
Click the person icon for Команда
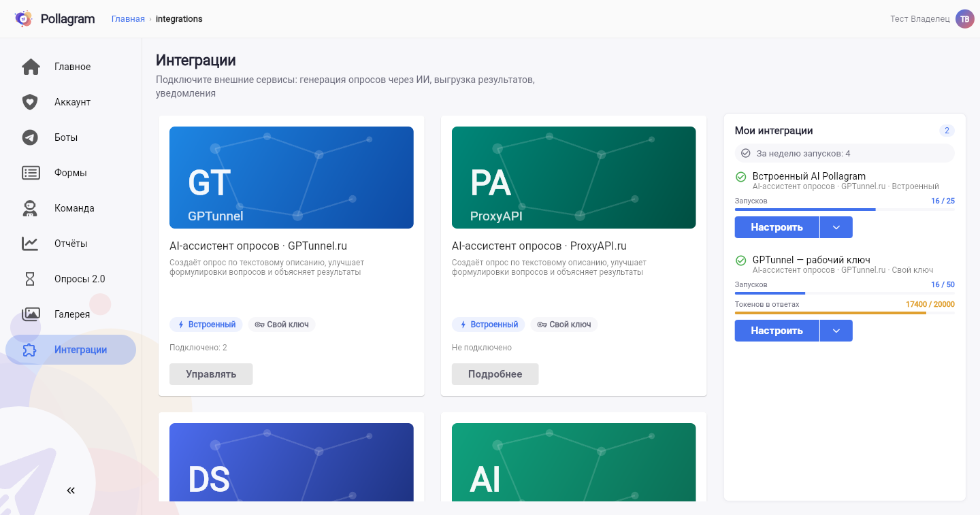(29, 208)
